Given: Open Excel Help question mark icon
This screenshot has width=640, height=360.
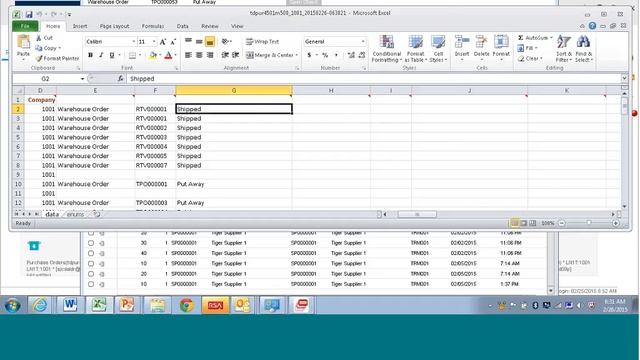Looking at the screenshot, I should 592,26.
